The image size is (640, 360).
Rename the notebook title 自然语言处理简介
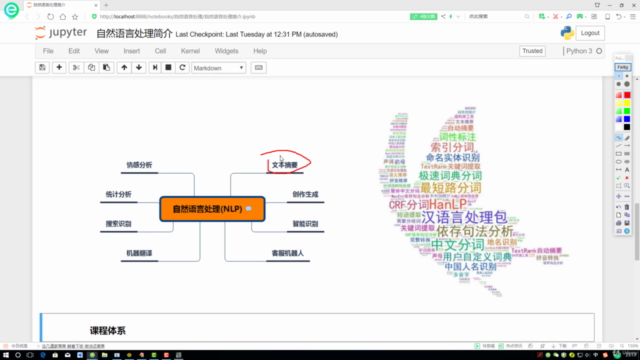click(x=134, y=33)
